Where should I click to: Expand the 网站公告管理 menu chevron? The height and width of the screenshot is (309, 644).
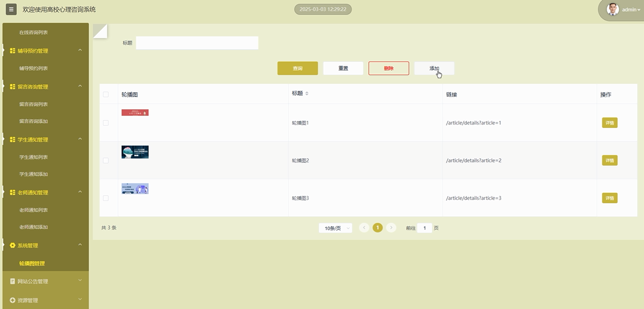[80, 281]
